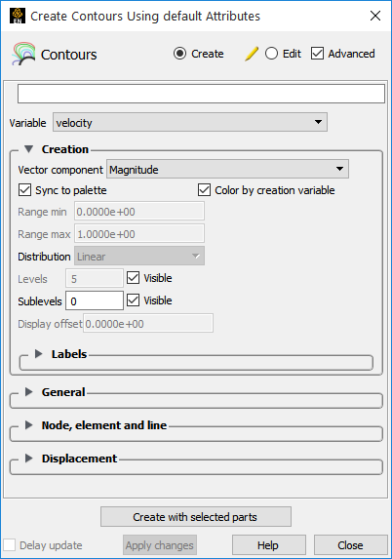392x559 pixels.
Task: Click the Sublevels input field
Action: (x=95, y=300)
